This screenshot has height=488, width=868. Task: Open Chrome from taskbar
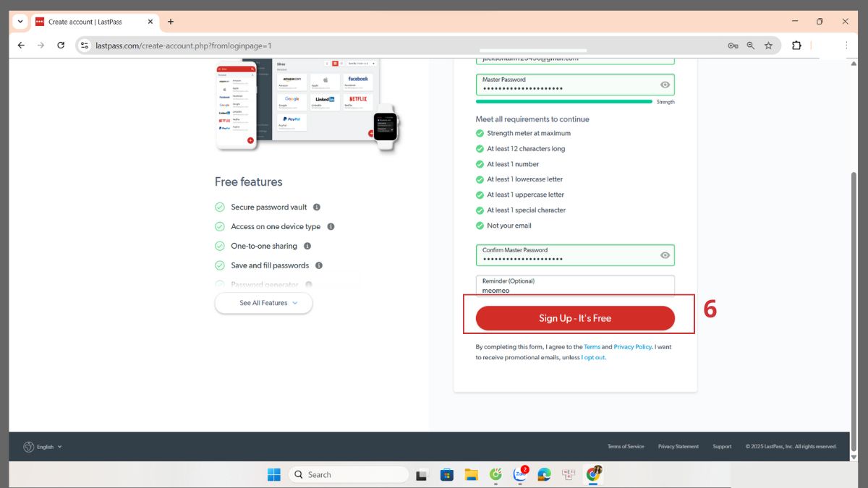(594, 474)
